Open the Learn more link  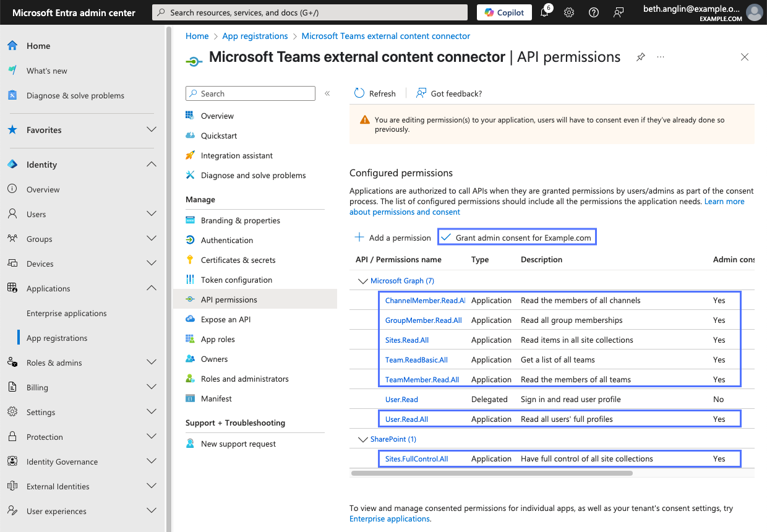point(724,202)
